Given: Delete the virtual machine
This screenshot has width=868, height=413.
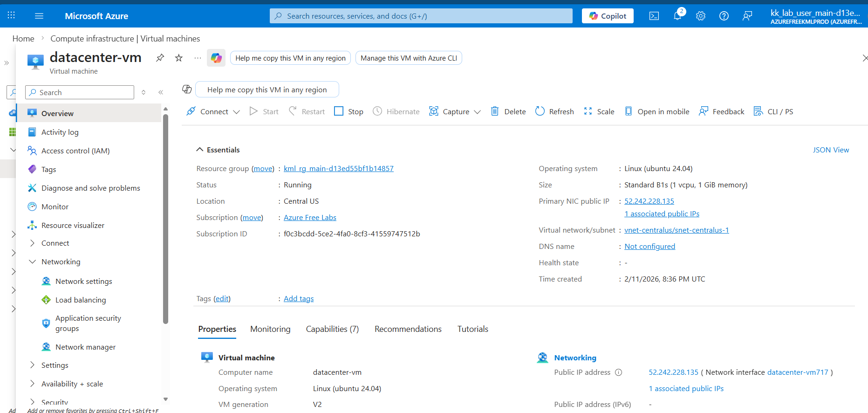Looking at the screenshot, I should pos(508,111).
